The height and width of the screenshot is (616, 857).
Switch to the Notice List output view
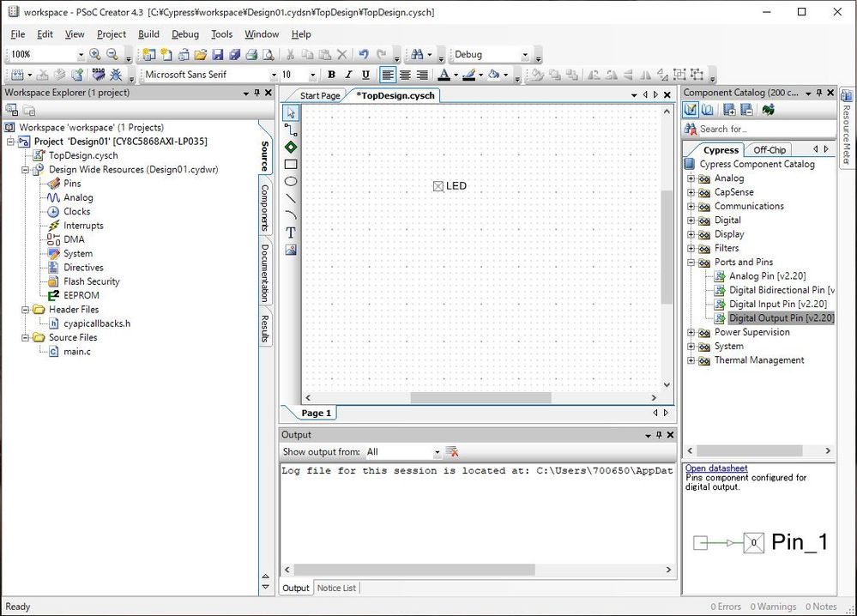point(335,588)
